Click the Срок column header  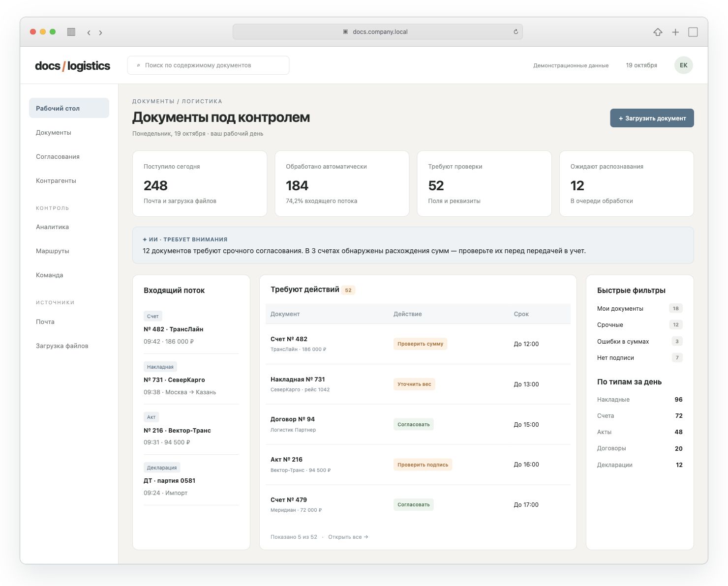pyautogui.click(x=521, y=314)
